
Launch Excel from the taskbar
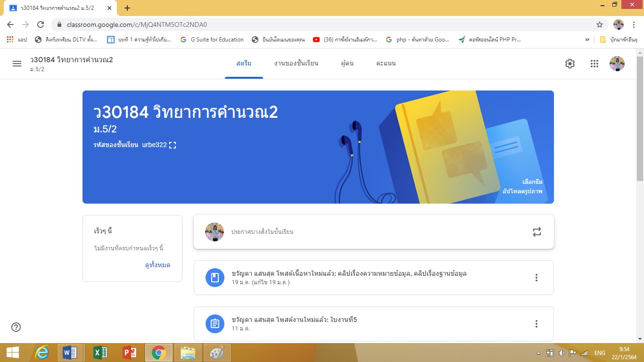pos(99,353)
